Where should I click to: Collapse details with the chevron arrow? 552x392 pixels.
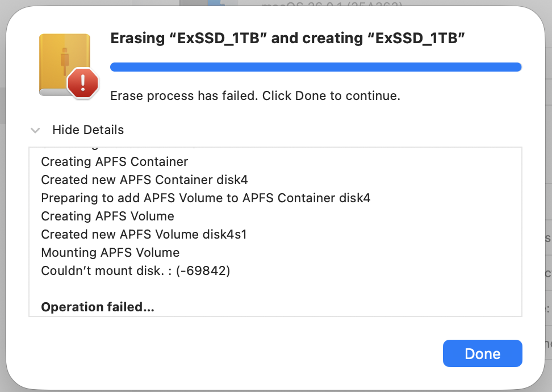pyautogui.click(x=35, y=130)
